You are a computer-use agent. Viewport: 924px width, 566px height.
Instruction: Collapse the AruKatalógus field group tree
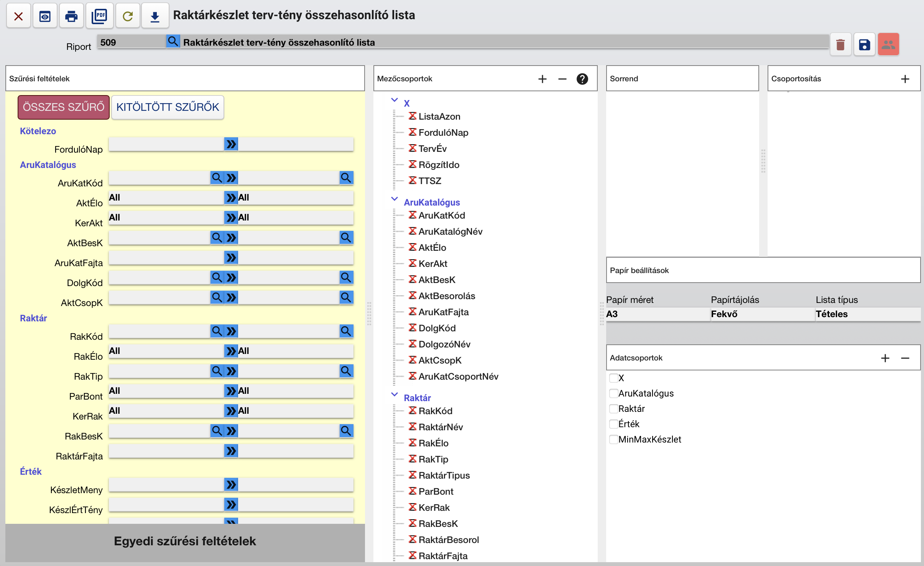tap(394, 199)
